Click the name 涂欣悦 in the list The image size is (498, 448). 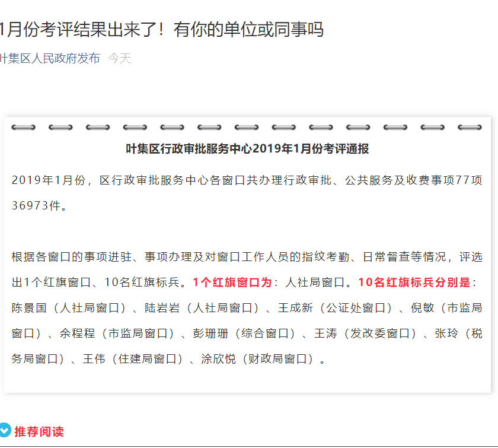point(219,359)
